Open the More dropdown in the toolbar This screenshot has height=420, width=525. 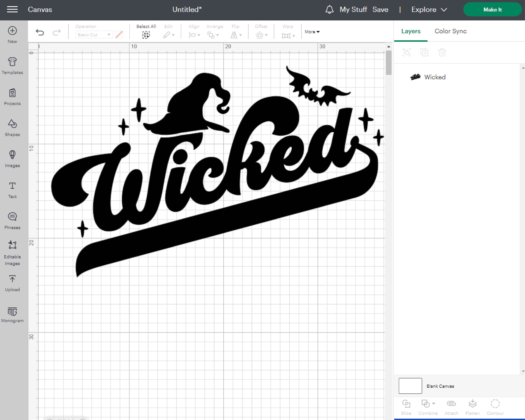point(312,32)
